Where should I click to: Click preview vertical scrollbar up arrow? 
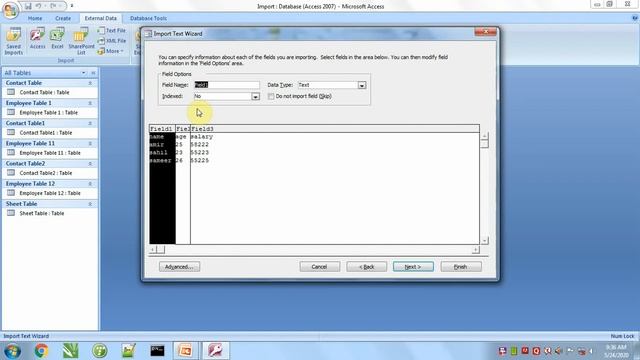tap(484, 136)
